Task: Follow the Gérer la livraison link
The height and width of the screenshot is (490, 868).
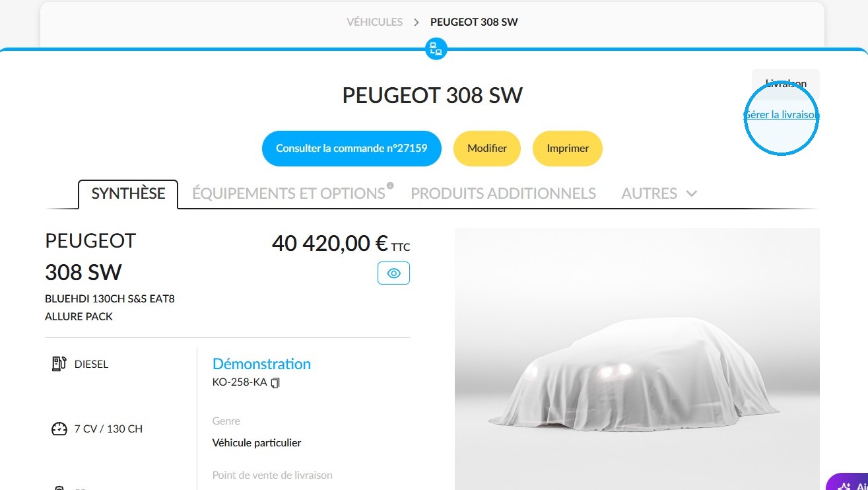Action: tap(782, 114)
